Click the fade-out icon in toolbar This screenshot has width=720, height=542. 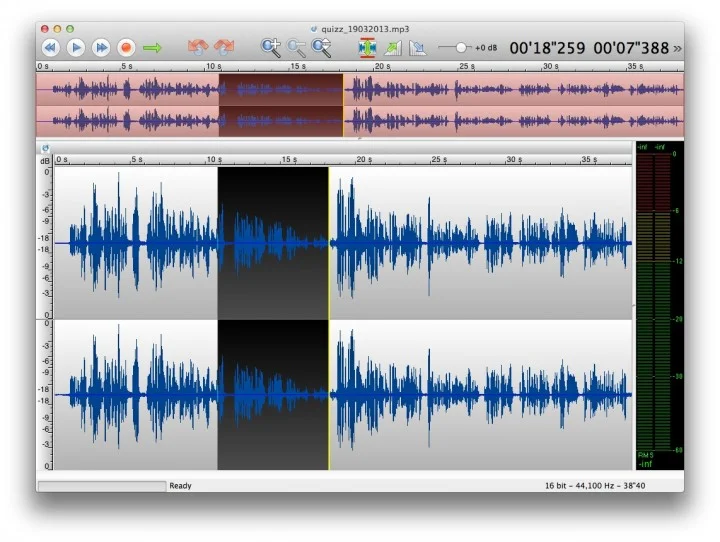(418, 47)
